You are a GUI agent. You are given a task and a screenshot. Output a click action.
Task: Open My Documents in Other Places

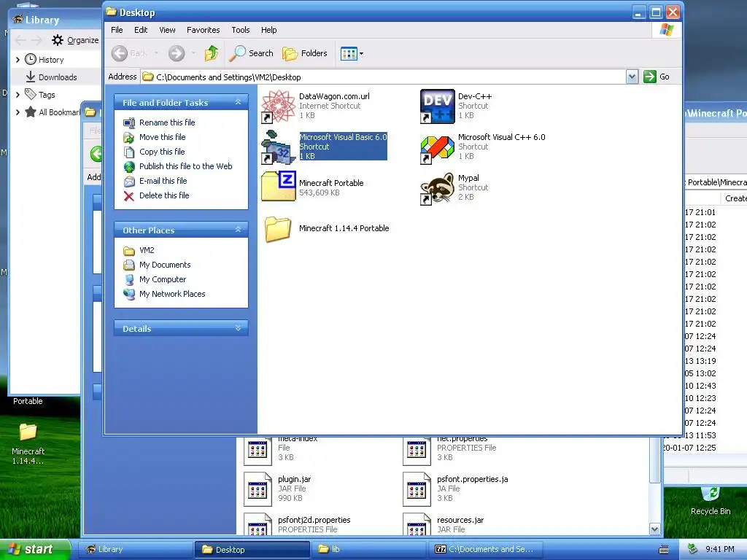(165, 265)
